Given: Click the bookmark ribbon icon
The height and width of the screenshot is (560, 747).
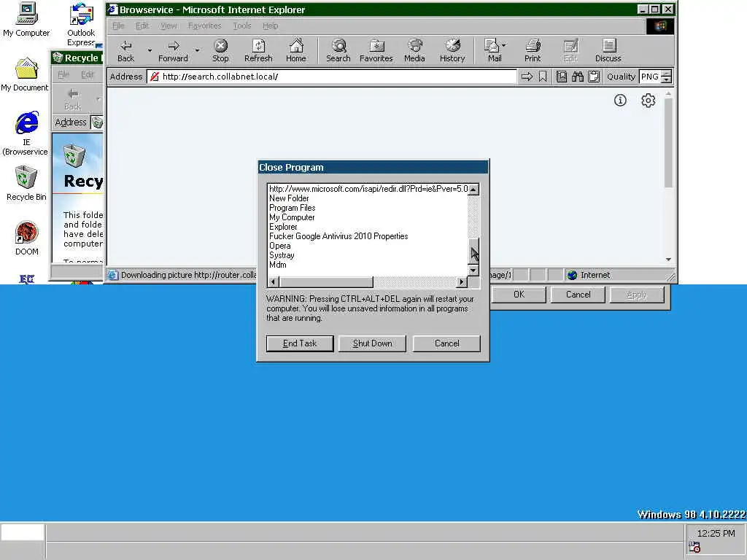Looking at the screenshot, I should (543, 77).
